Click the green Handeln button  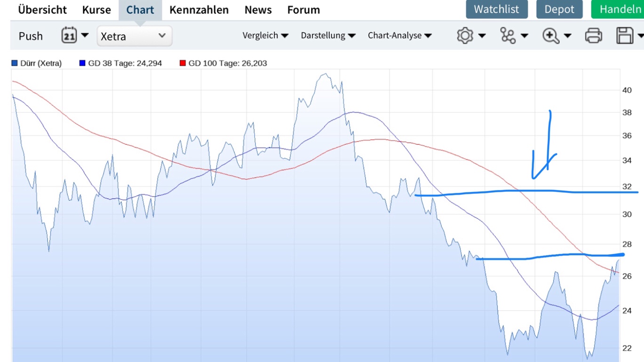coord(620,9)
